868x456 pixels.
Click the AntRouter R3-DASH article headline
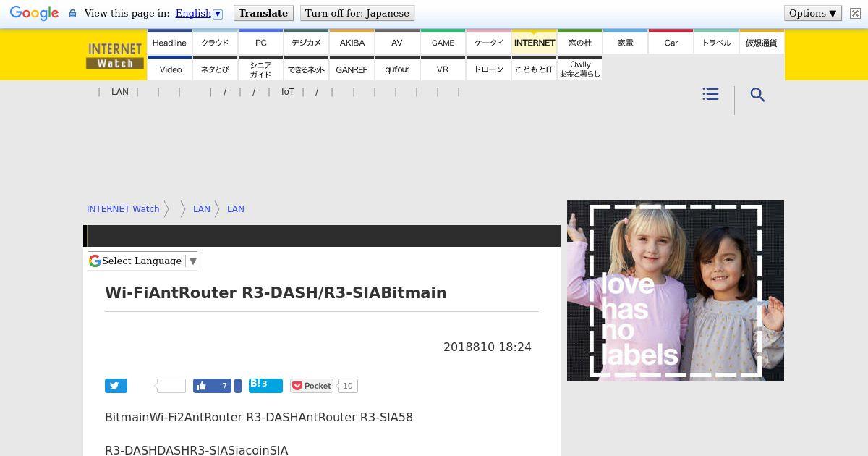click(276, 292)
